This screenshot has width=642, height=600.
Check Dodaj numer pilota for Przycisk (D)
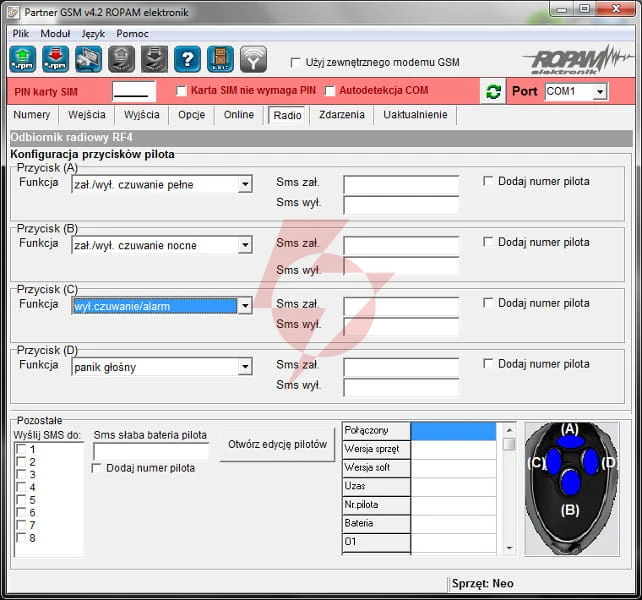488,364
